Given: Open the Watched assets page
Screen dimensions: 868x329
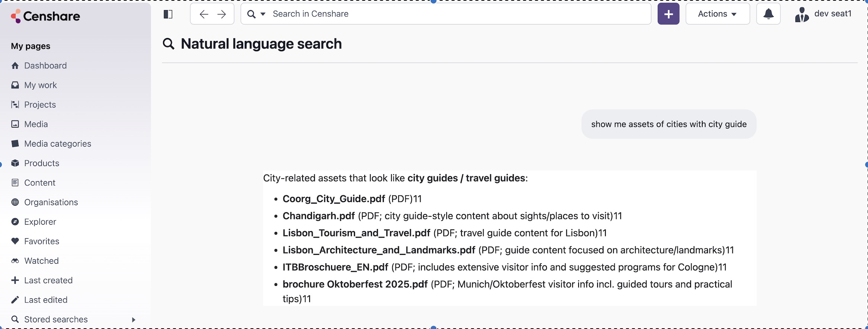Looking at the screenshot, I should pyautogui.click(x=41, y=261).
